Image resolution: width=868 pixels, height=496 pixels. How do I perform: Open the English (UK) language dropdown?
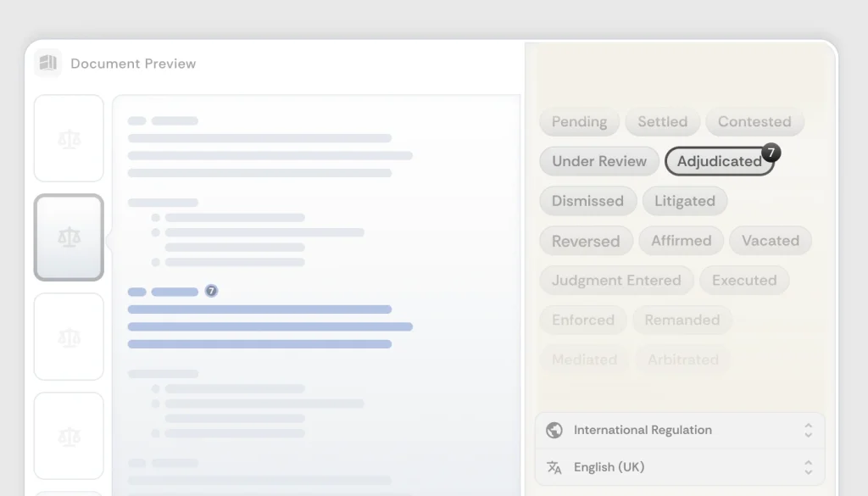678,467
